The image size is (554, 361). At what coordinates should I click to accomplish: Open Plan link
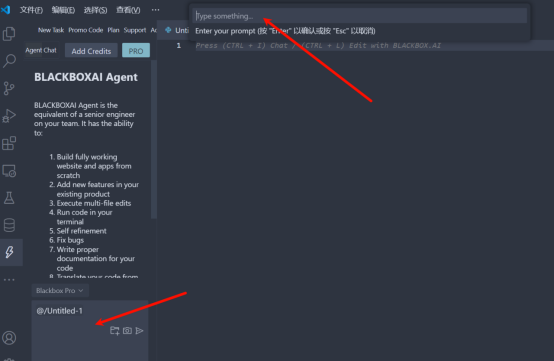point(113,30)
